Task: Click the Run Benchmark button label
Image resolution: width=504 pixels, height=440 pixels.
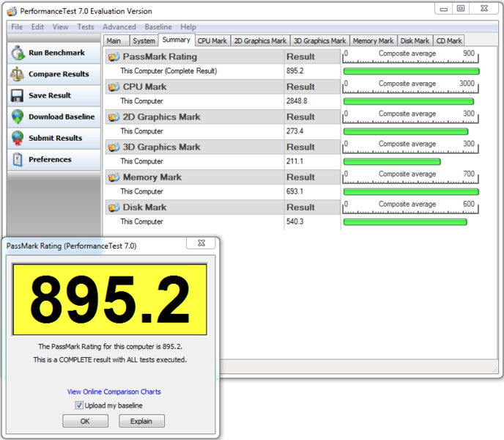Action: pos(56,53)
